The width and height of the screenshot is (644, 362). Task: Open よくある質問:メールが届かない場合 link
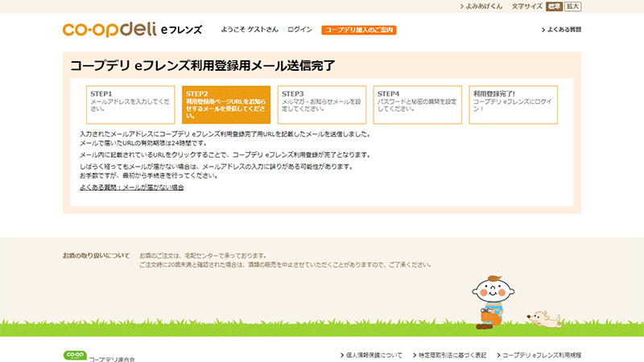pyautogui.click(x=132, y=187)
